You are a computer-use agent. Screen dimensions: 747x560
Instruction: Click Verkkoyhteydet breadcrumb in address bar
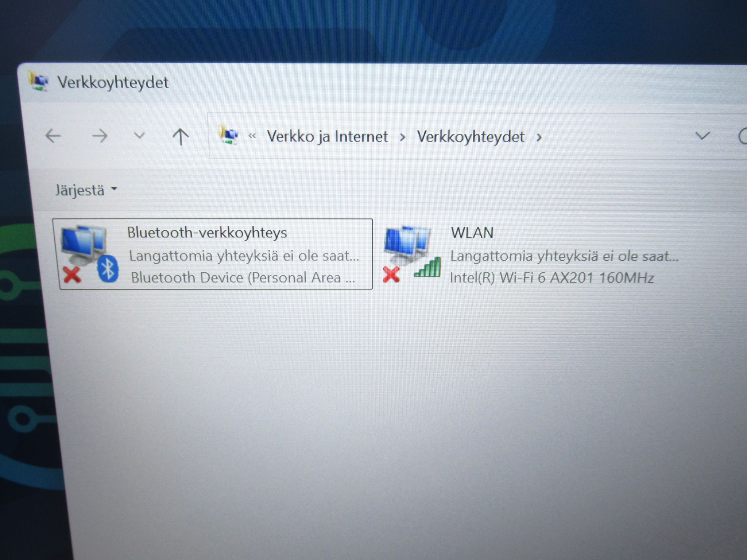(471, 137)
